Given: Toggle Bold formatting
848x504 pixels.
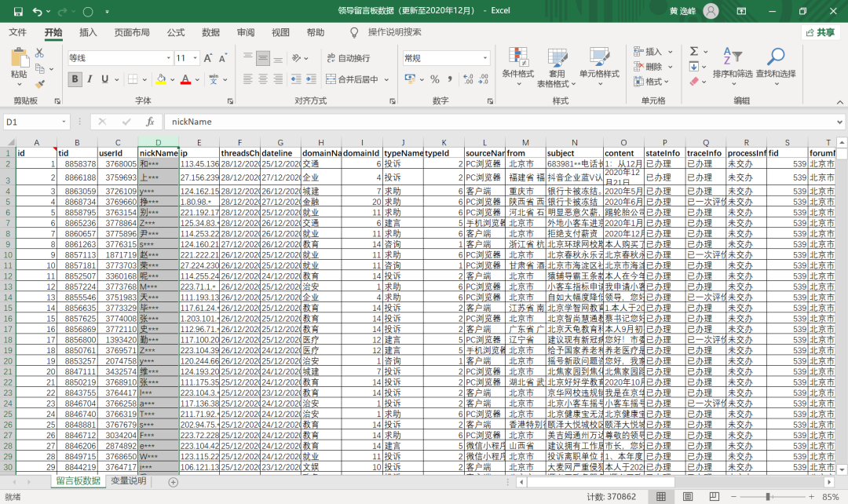Looking at the screenshot, I should point(75,79).
